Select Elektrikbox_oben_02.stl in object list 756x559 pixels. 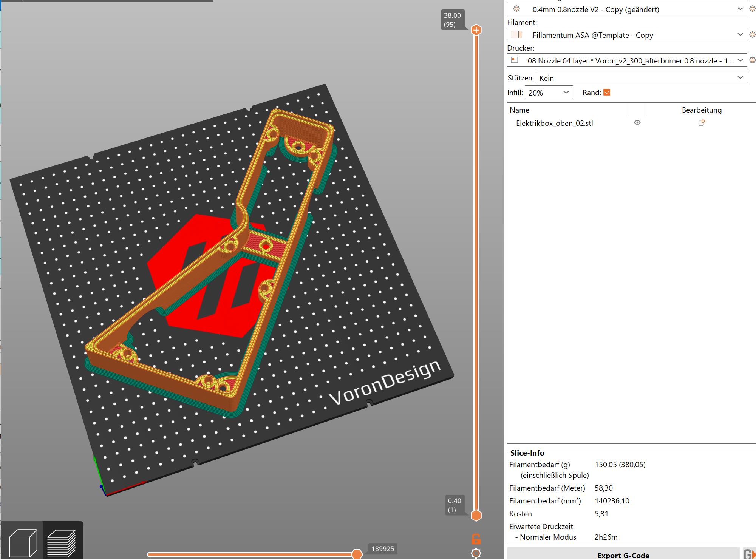click(554, 123)
